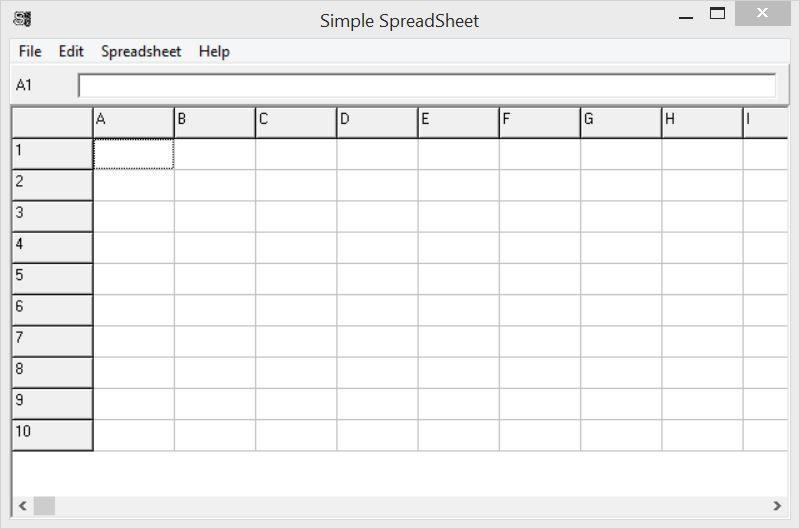Click the top-left corner select-all header
The width and height of the screenshot is (800, 529).
(x=52, y=122)
